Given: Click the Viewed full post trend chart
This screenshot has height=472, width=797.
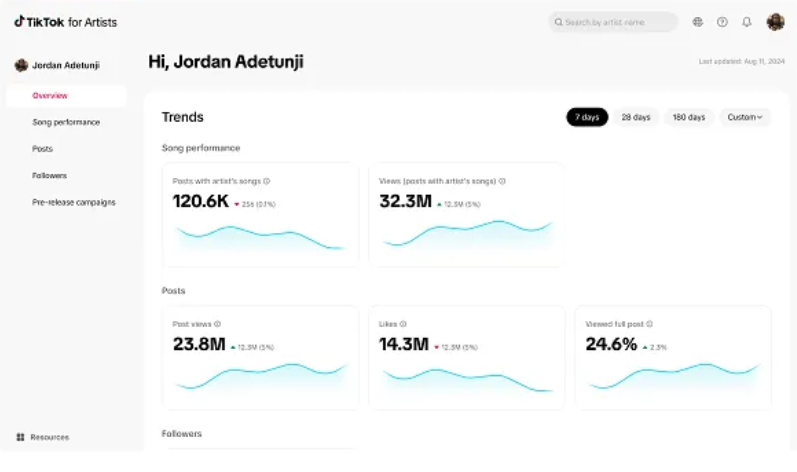Looking at the screenshot, I should click(673, 377).
